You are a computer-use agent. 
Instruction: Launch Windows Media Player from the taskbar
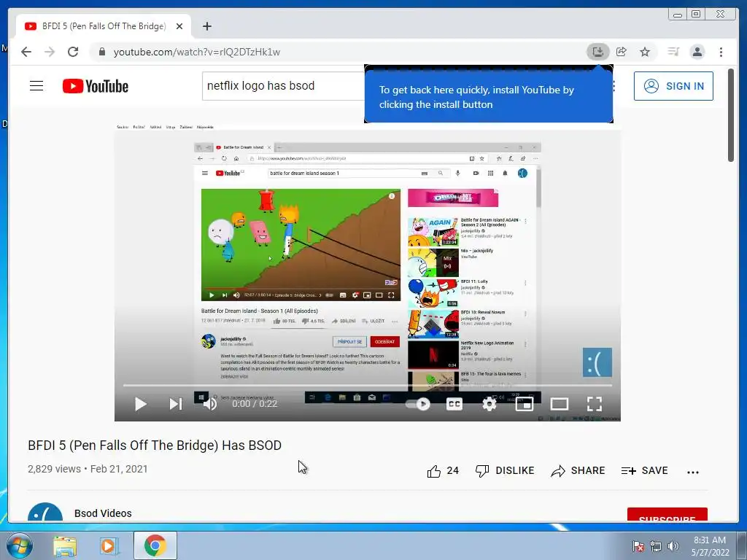109,545
